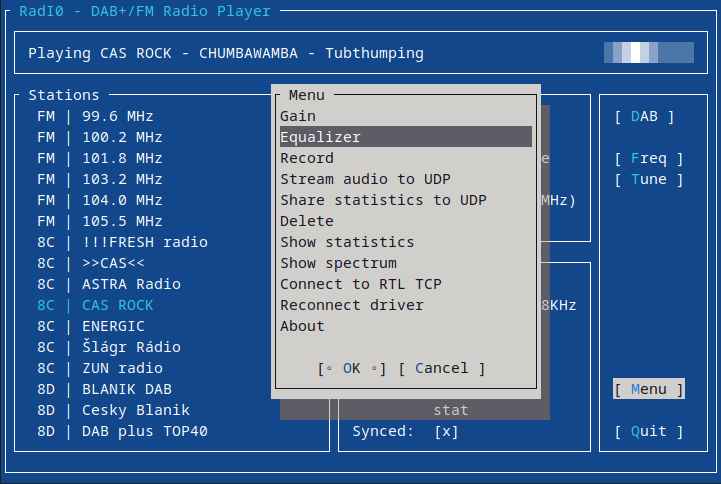Confirm with the OK button
Image resolution: width=721 pixels, height=484 pixels.
click(352, 369)
